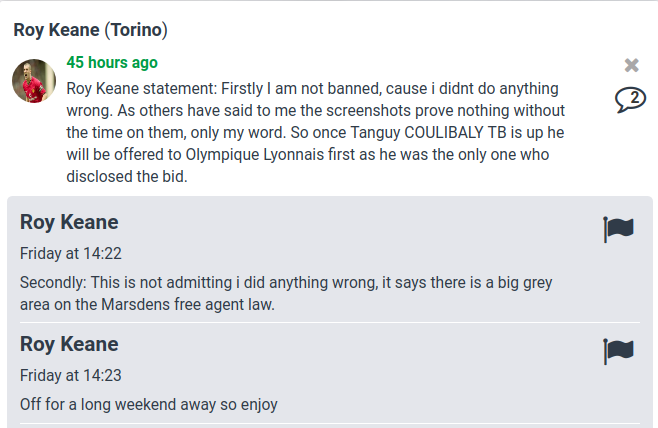
Task: Click the author name on the 14:22 comment
Action: pyautogui.click(x=69, y=222)
